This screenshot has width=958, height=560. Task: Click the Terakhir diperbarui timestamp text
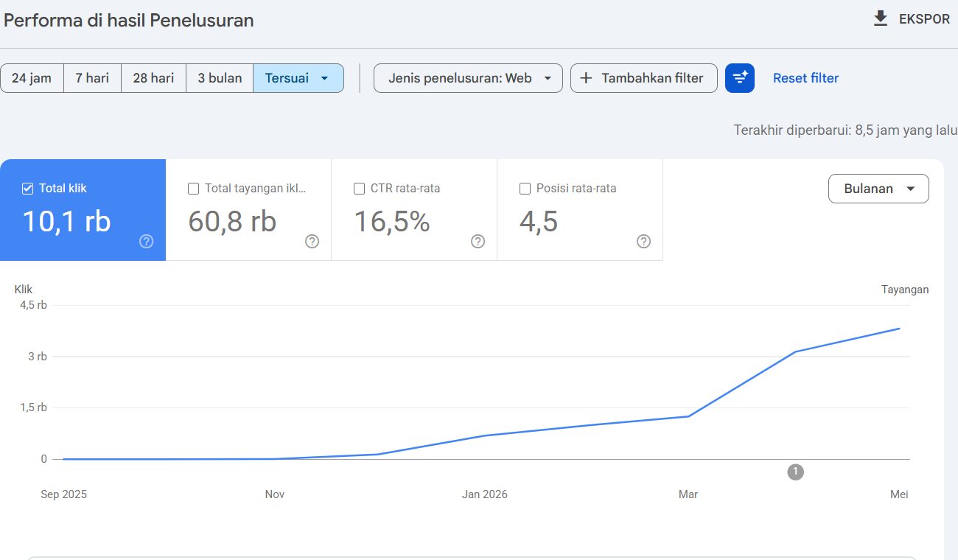845,130
